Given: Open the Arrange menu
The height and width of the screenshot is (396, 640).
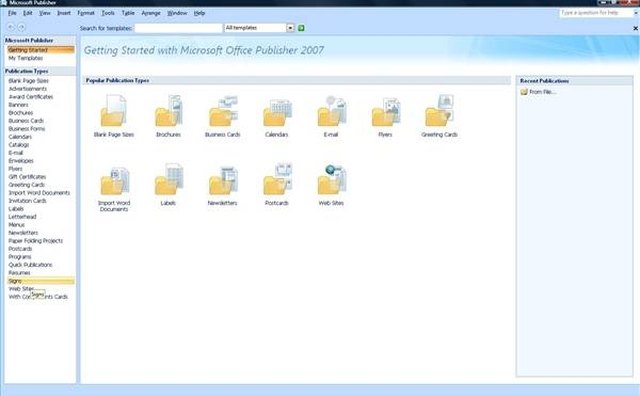Looking at the screenshot, I should click(151, 13).
